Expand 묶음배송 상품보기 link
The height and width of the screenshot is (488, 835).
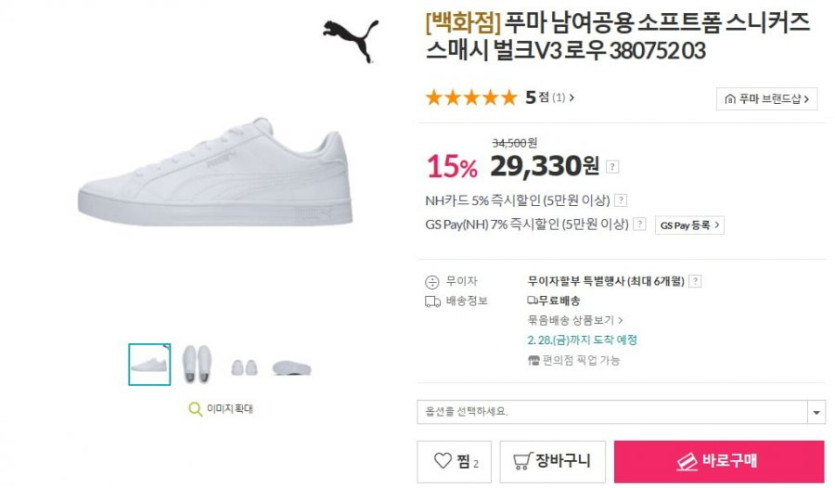576,320
